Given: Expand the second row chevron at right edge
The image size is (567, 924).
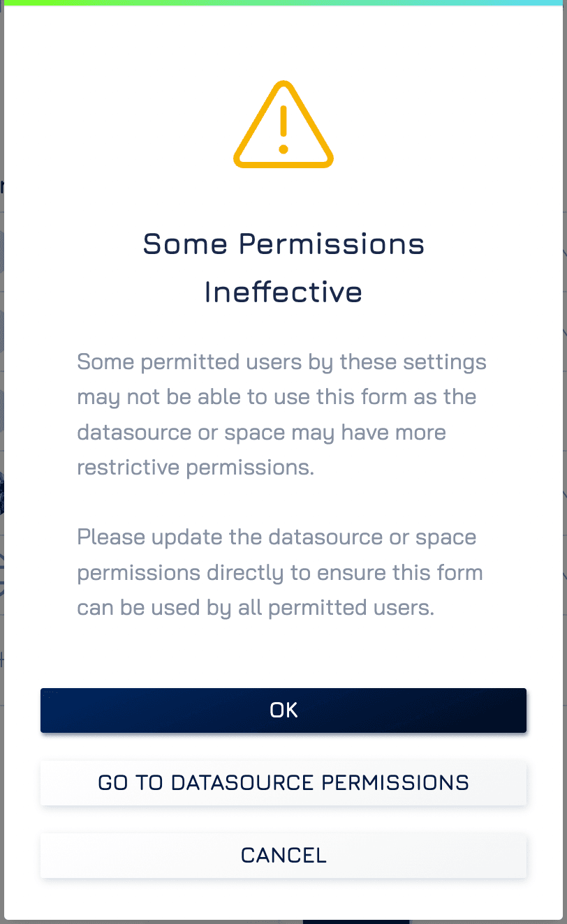Looking at the screenshot, I should (x=564, y=331).
